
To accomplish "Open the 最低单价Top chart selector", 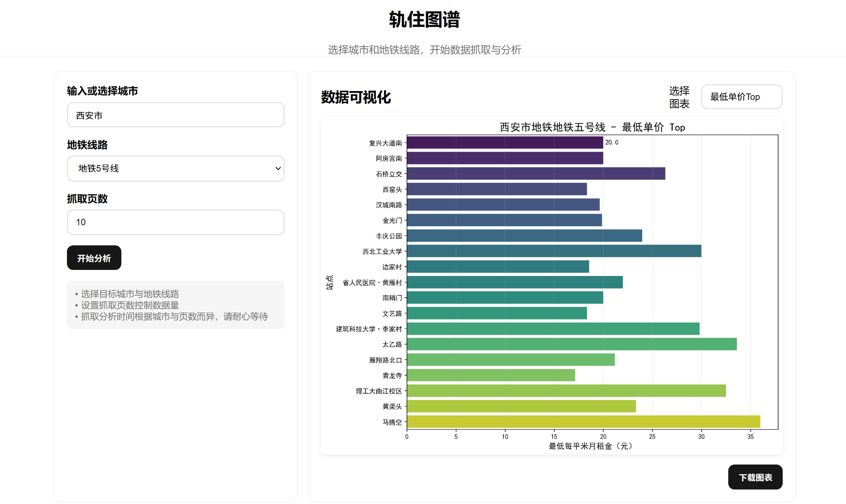I will (x=742, y=97).
